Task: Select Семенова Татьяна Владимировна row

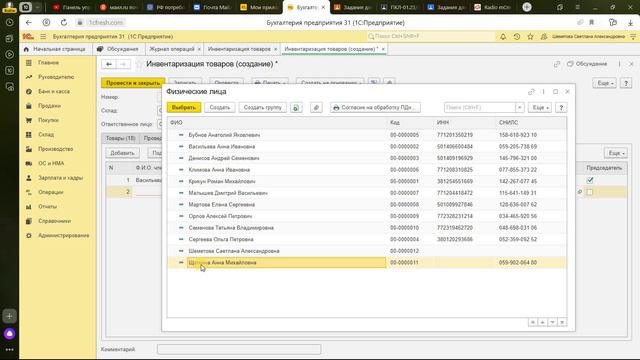Action: tap(367, 228)
